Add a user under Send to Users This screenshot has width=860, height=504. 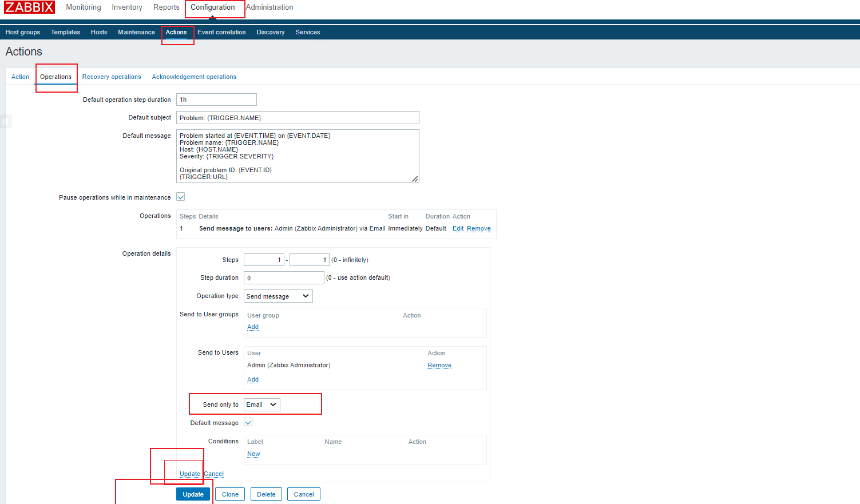click(253, 379)
